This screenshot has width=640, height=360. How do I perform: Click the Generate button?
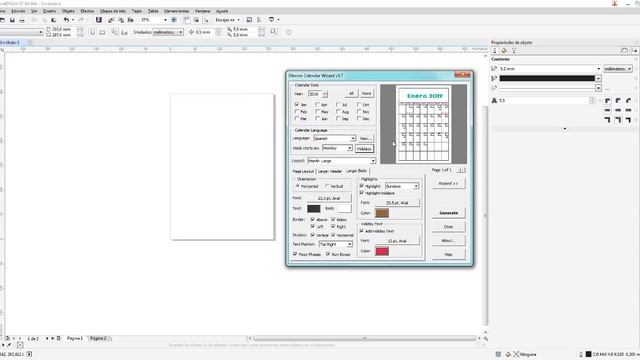tap(449, 213)
